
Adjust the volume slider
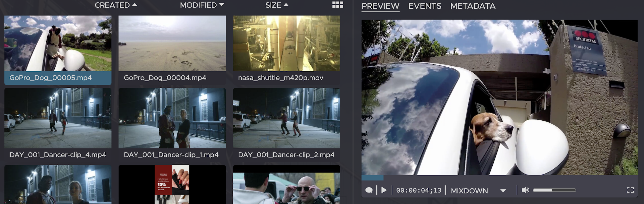(x=554, y=190)
